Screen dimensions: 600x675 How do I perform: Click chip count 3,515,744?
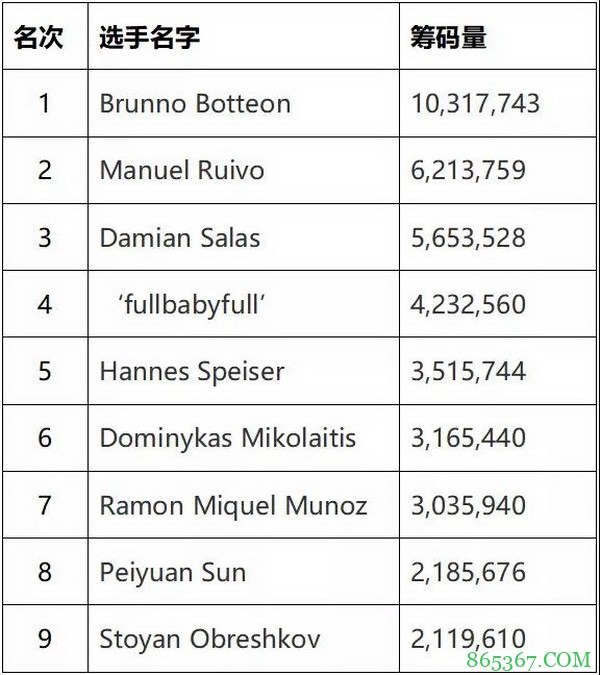click(468, 371)
